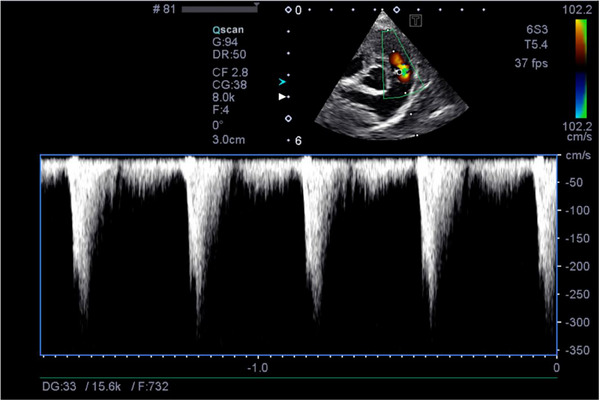Click the -300 velocity scale label
Image resolution: width=600 pixels, height=401 pixels.
point(577,322)
